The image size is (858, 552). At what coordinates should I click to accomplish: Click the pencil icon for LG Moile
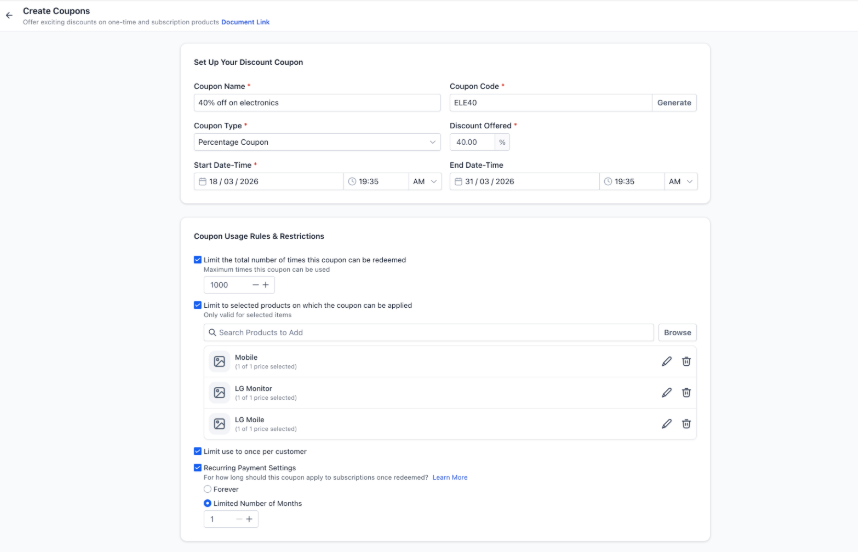(x=667, y=423)
